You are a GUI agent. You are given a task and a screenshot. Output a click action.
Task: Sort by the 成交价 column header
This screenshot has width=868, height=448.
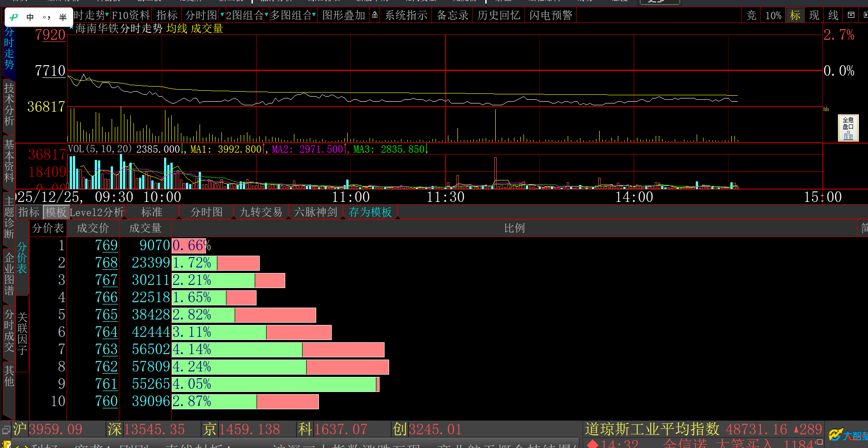pyautogui.click(x=93, y=228)
